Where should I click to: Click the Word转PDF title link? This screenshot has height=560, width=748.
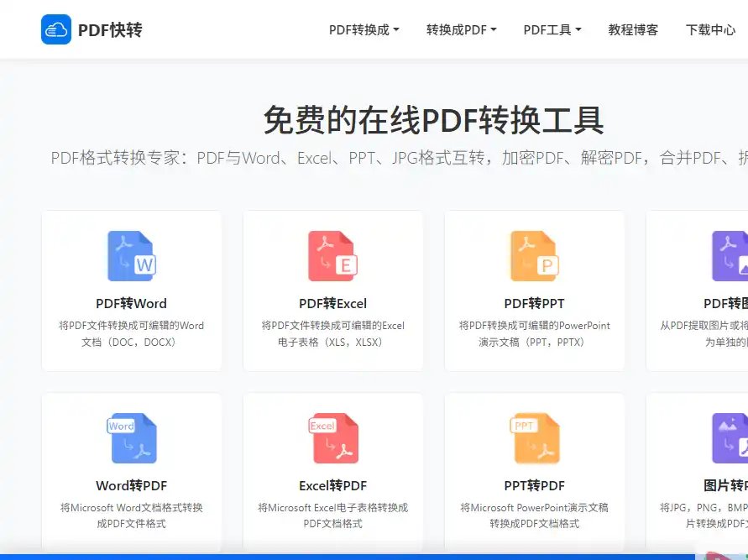pyautogui.click(x=132, y=485)
